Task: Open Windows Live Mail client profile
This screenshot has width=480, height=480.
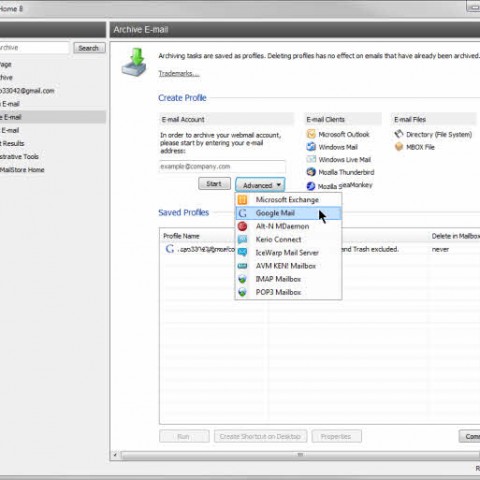Action: tap(345, 160)
